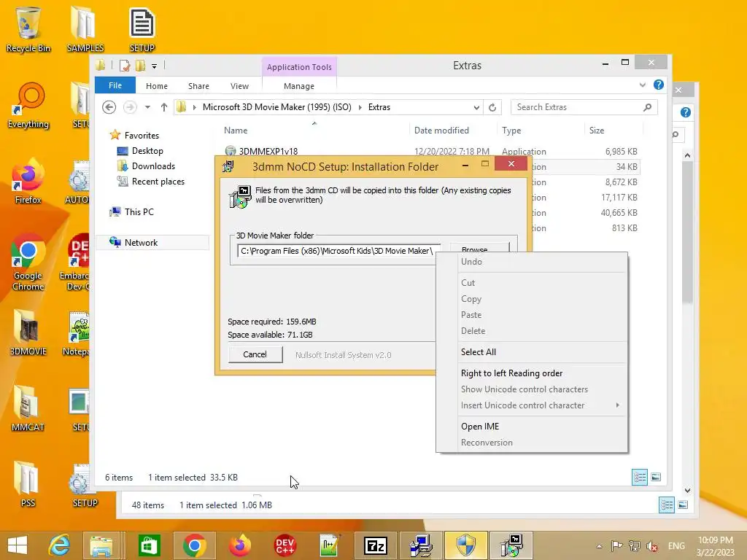
Task: Open the UAC shield taskbar item
Action: click(x=466, y=545)
